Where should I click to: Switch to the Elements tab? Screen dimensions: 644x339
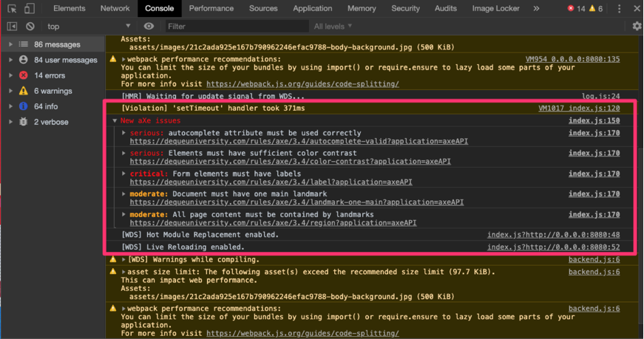69,8
